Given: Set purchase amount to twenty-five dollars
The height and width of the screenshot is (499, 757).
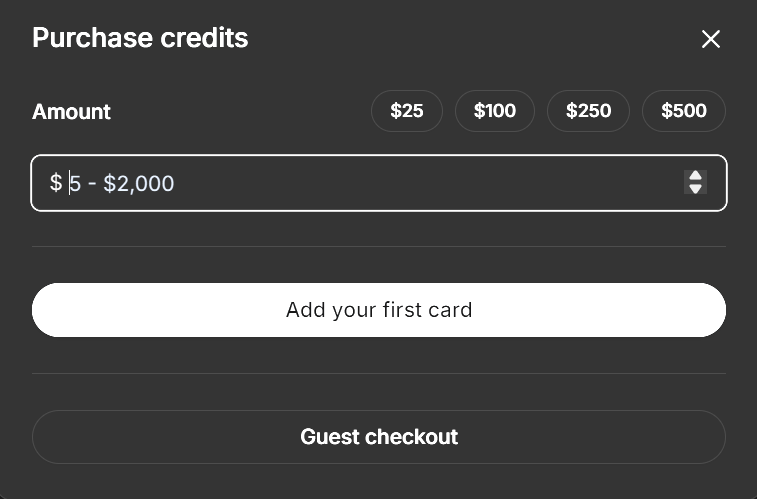Looking at the screenshot, I should tap(407, 111).
